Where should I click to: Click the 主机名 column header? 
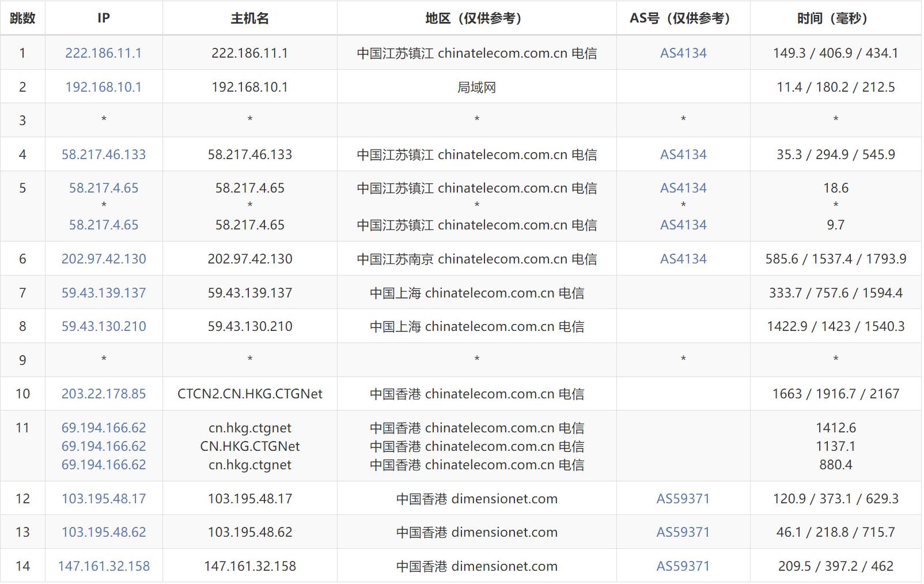coord(250,18)
